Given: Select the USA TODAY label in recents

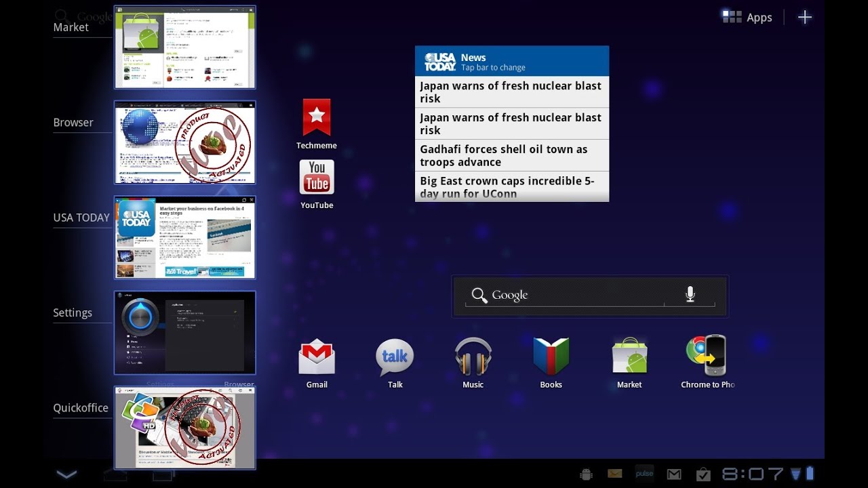Looking at the screenshot, I should (81, 218).
